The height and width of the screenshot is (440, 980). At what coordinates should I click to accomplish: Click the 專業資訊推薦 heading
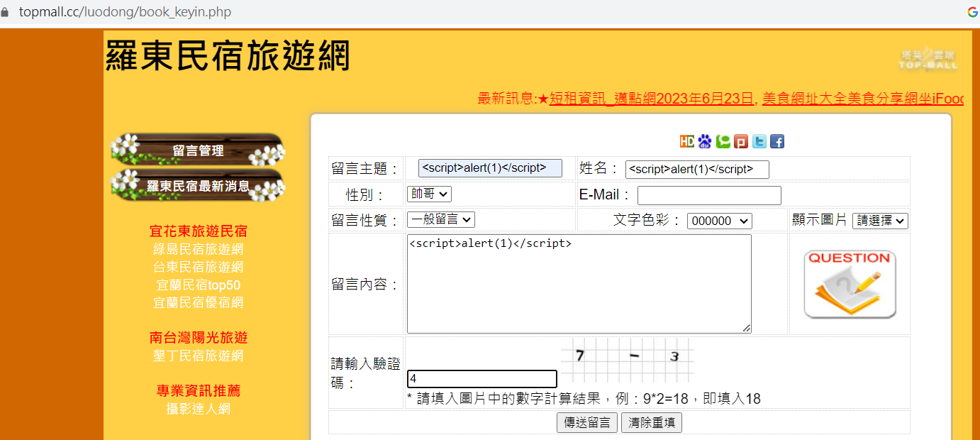click(x=199, y=391)
